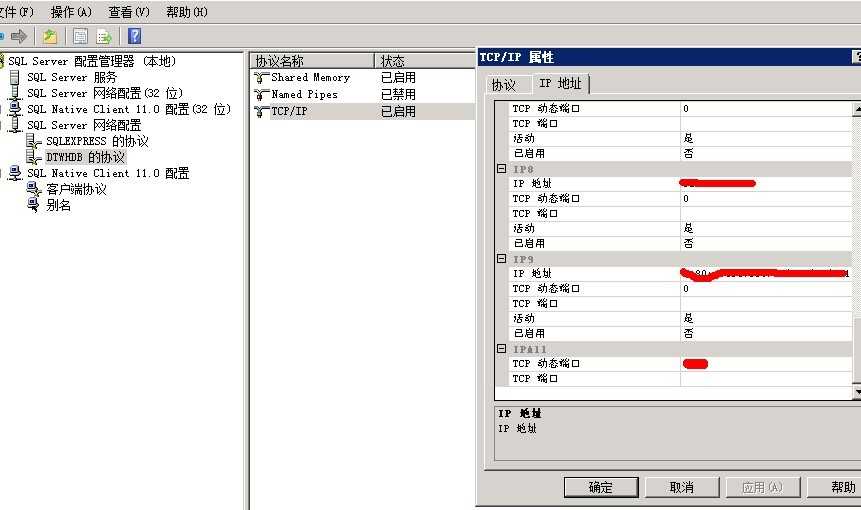Select SQL Native Client 11.0 配置 node
The width and height of the screenshot is (861, 510).
[108, 173]
